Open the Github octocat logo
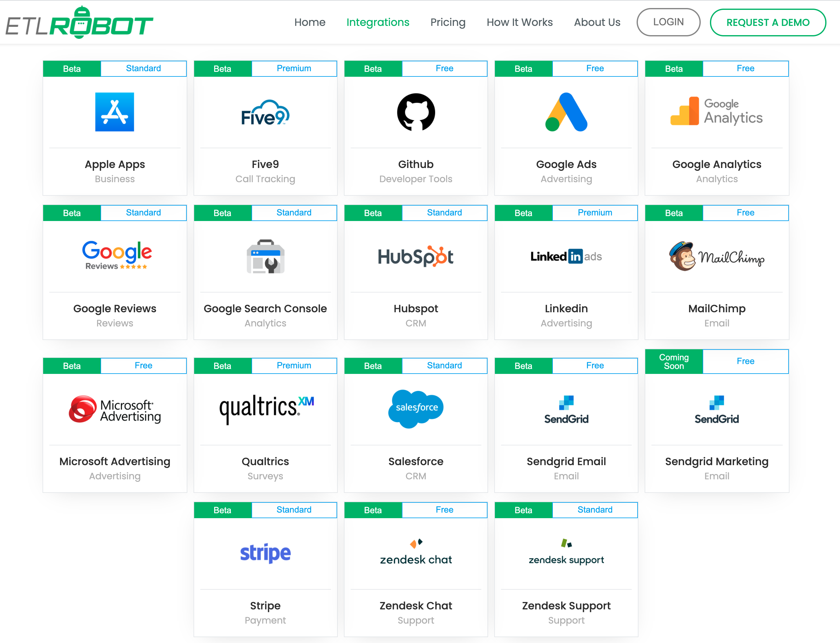840x643 pixels. (416, 112)
